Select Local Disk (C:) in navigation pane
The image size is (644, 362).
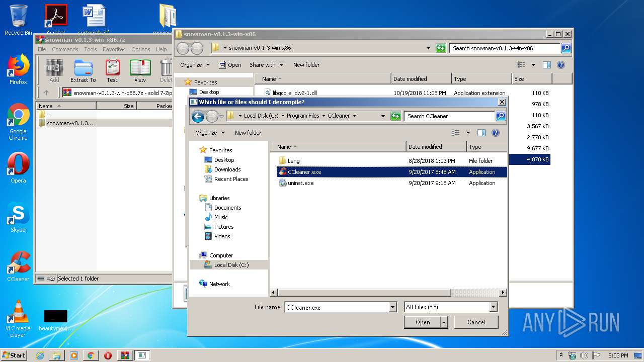229,265
